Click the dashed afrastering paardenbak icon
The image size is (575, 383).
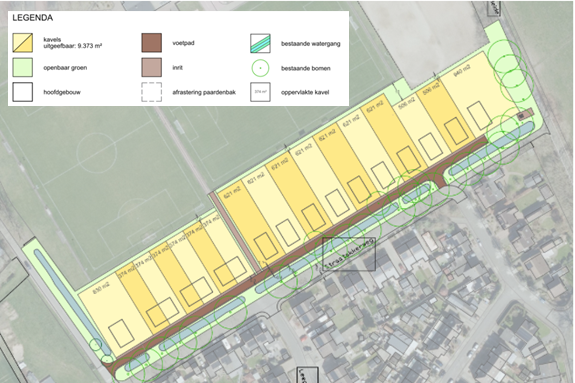coord(151,92)
